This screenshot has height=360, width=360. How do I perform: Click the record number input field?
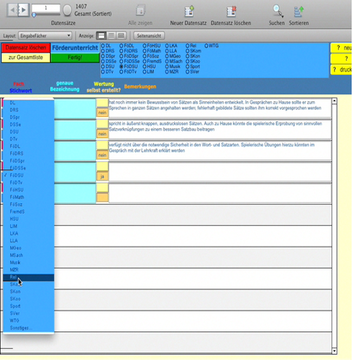click(x=46, y=8)
